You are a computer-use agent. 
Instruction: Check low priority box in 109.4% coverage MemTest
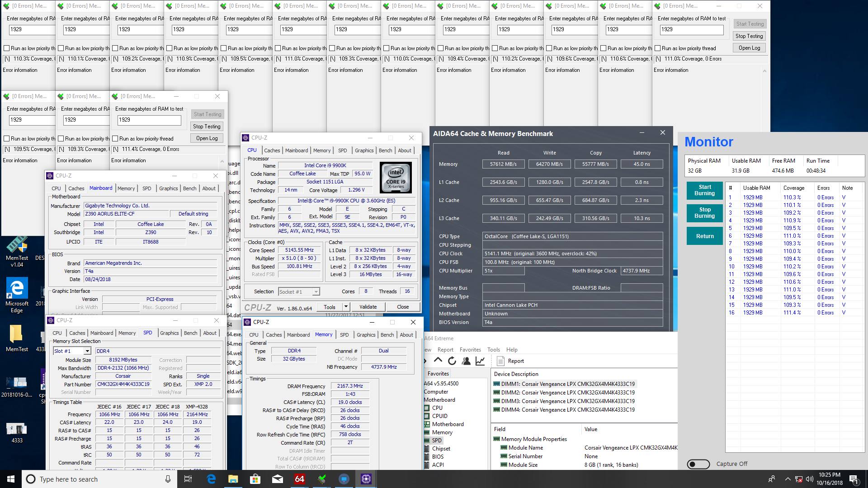[x=441, y=48]
